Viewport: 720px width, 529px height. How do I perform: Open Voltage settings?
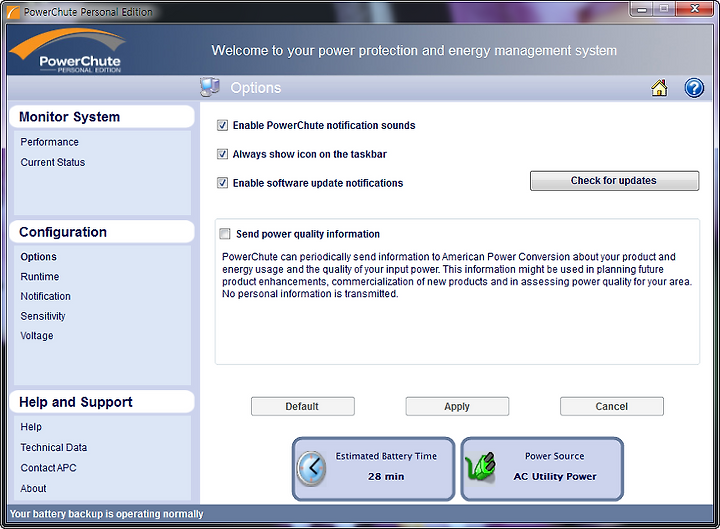click(x=37, y=336)
